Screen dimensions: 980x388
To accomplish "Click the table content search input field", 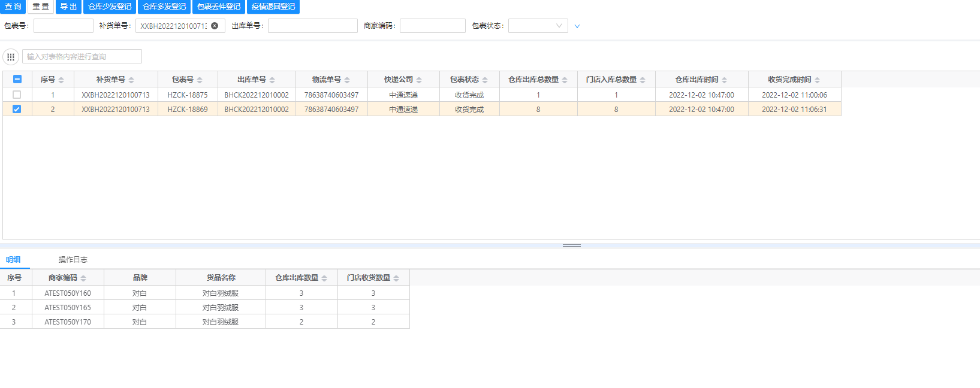I will pyautogui.click(x=82, y=56).
